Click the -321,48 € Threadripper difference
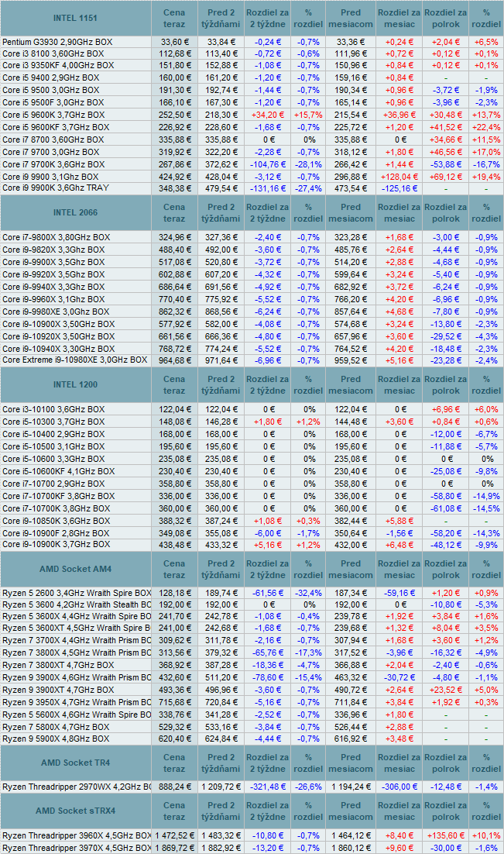This screenshot has width=504, height=854. coord(267,787)
